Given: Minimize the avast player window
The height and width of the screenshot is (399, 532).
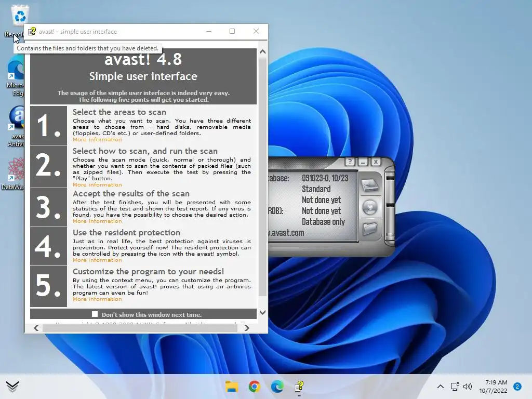Looking at the screenshot, I should pos(363,162).
